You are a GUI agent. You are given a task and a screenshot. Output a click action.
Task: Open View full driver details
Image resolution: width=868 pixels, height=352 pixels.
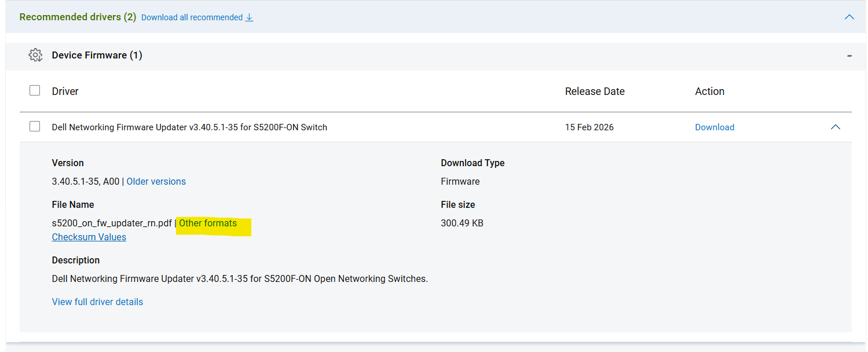[97, 302]
